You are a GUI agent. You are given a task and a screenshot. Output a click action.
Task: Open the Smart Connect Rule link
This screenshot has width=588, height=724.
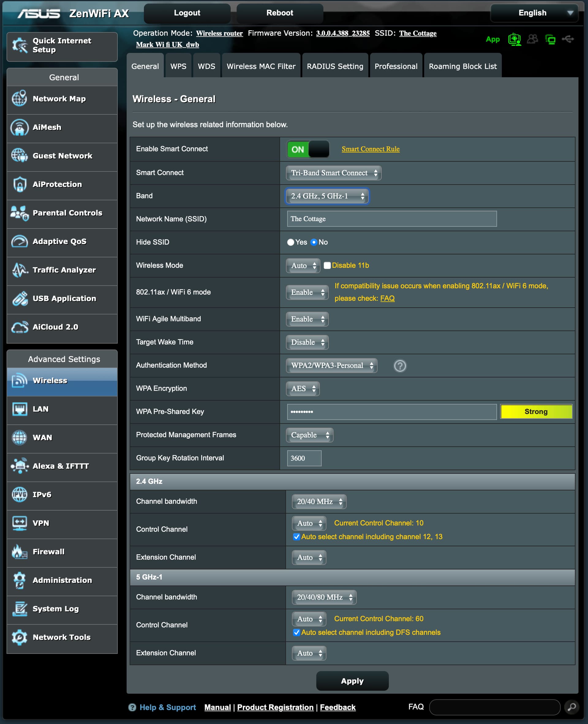(x=370, y=149)
